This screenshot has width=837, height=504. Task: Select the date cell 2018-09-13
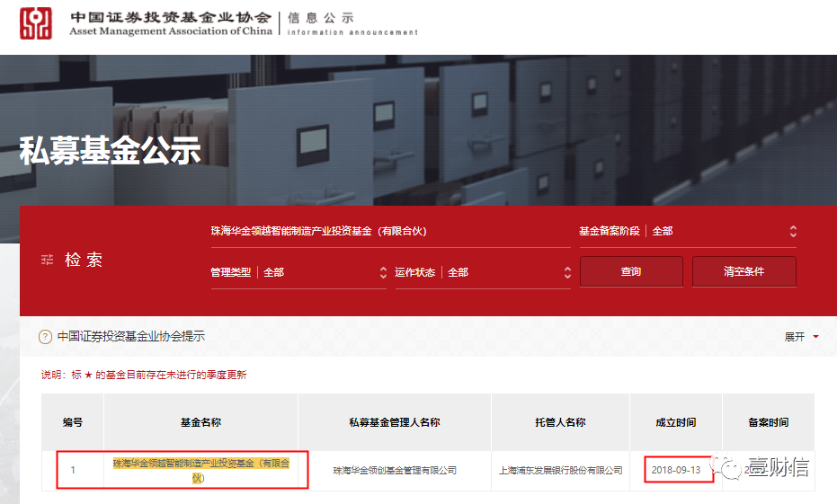[x=676, y=470]
